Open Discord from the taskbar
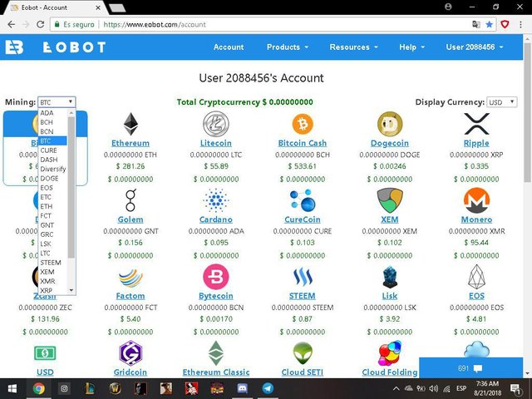Image resolution: width=532 pixels, height=399 pixels. click(x=242, y=389)
